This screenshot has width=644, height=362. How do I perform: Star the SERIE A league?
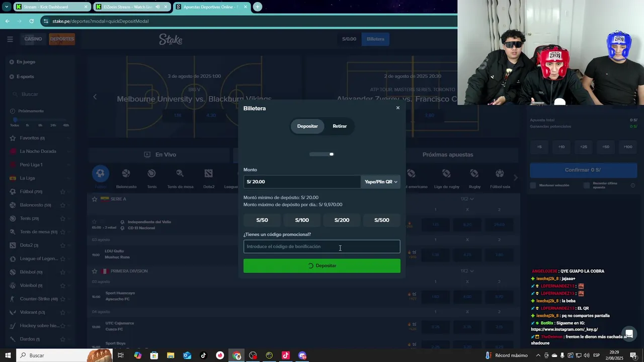95,199
